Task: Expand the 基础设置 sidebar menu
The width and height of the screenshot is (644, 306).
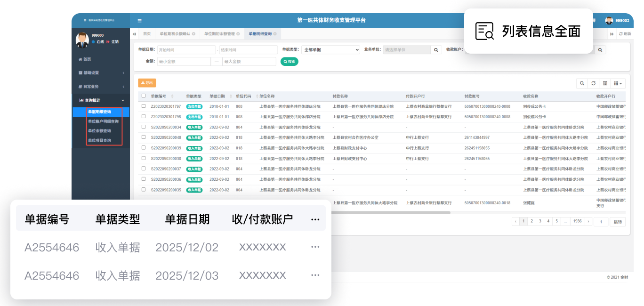Action: (101, 73)
